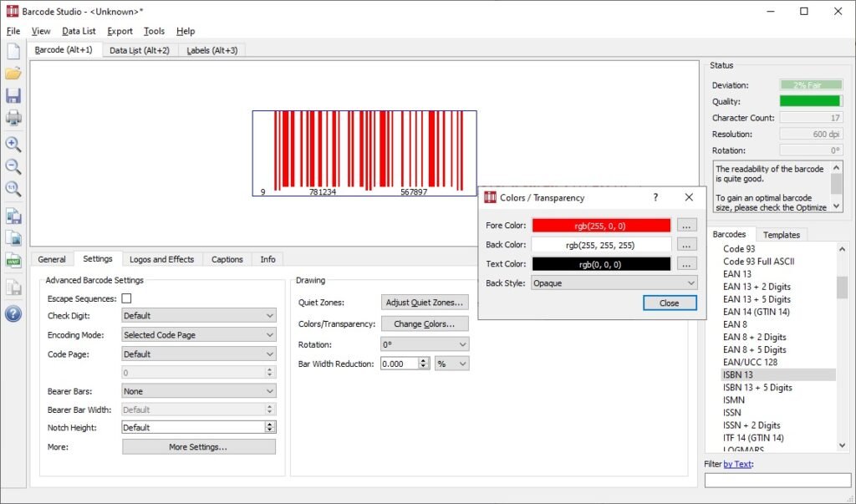Enable the Escape Sequences checkbox
This screenshot has height=504, width=856.
click(127, 298)
